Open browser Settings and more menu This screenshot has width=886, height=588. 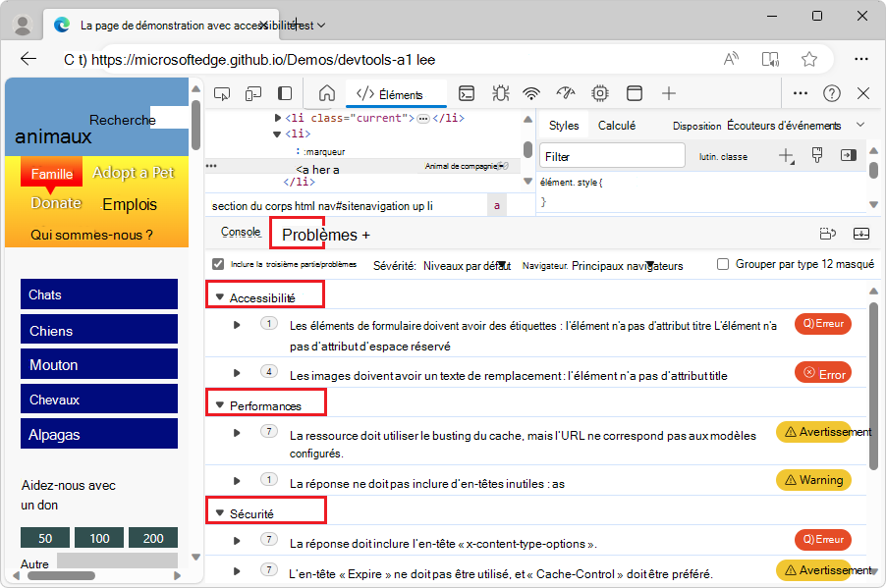(x=861, y=59)
